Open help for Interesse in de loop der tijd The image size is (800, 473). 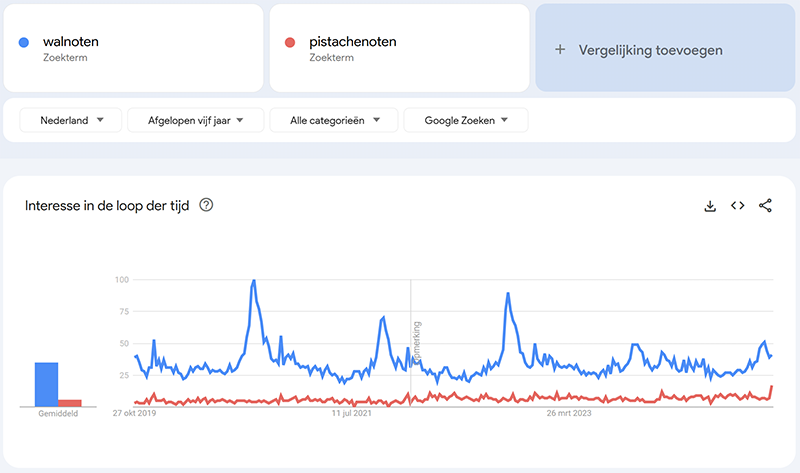pyautogui.click(x=206, y=206)
